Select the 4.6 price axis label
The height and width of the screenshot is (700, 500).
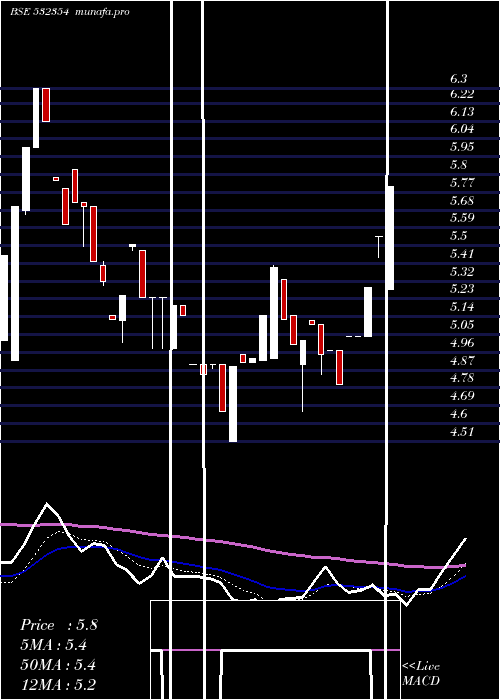tap(458, 414)
